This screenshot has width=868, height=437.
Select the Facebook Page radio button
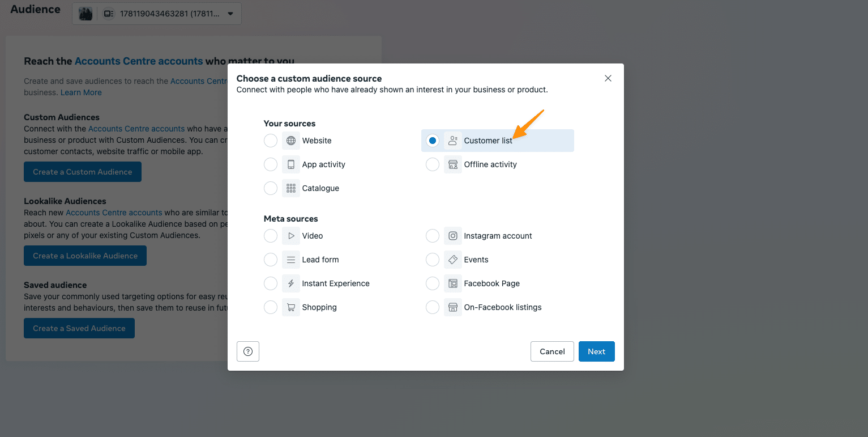pyautogui.click(x=433, y=283)
